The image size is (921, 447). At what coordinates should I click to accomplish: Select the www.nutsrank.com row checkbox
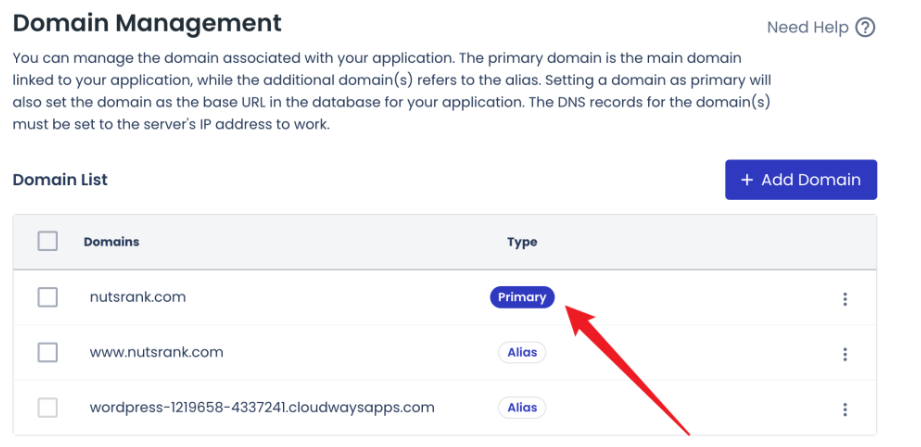pos(47,352)
